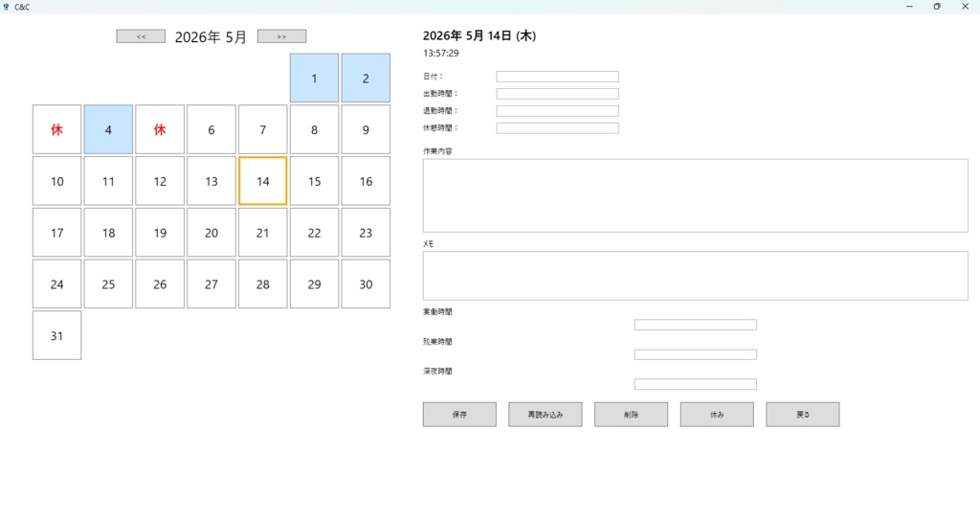Focus the 実働時間 actual hours field
The image size is (980, 521).
pos(696,325)
